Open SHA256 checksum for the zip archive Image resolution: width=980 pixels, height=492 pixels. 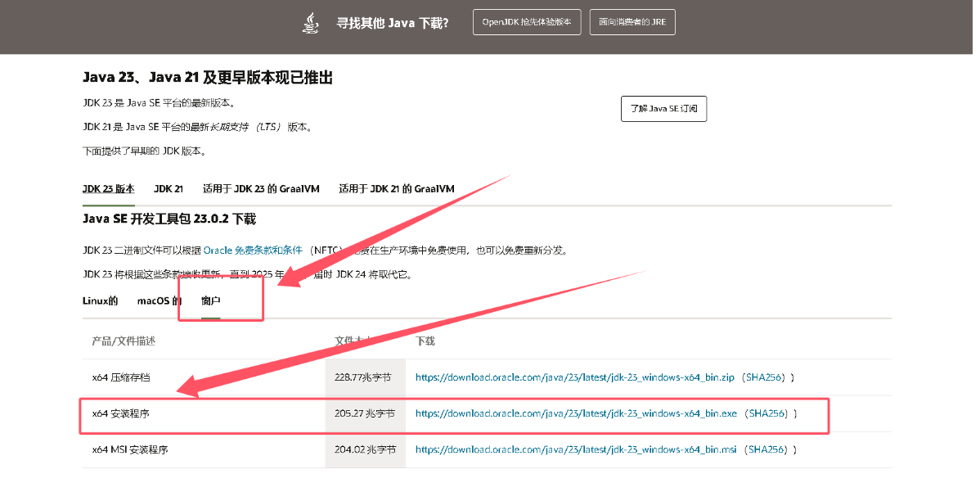(x=765, y=377)
